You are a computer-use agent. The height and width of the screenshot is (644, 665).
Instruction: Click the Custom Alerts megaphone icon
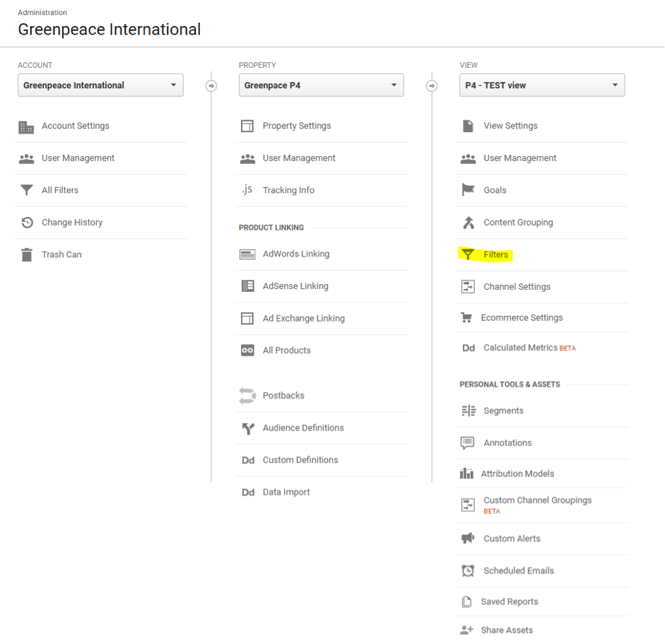point(468,539)
